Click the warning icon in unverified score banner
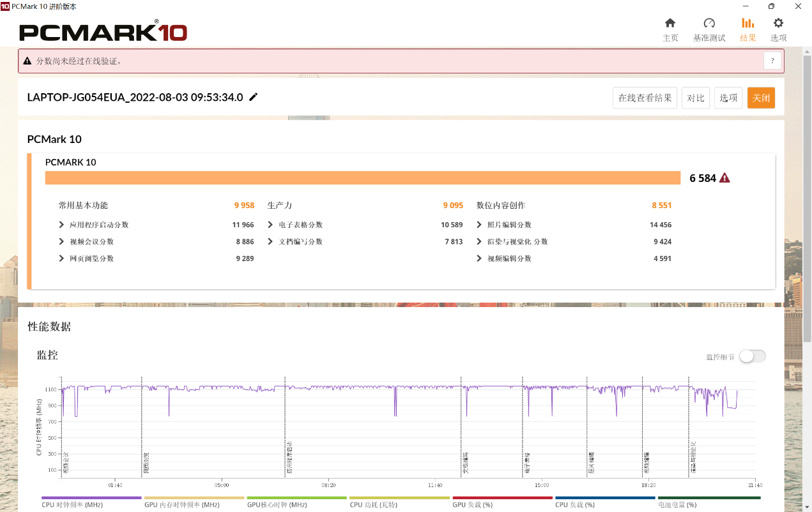 tap(27, 61)
